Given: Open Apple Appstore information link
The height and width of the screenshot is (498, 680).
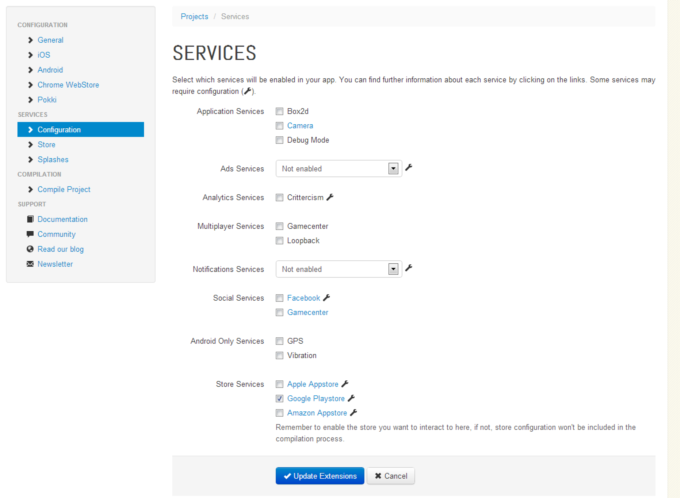Looking at the screenshot, I should (x=313, y=384).
